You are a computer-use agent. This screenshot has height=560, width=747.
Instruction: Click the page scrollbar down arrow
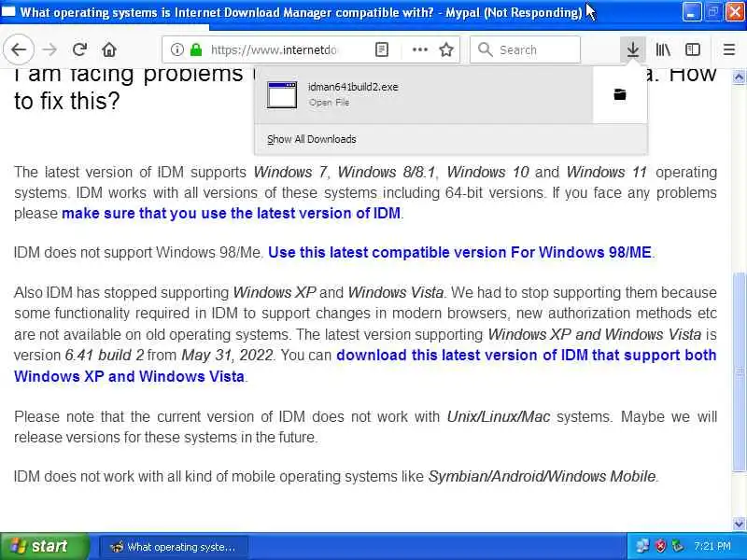[739, 524]
